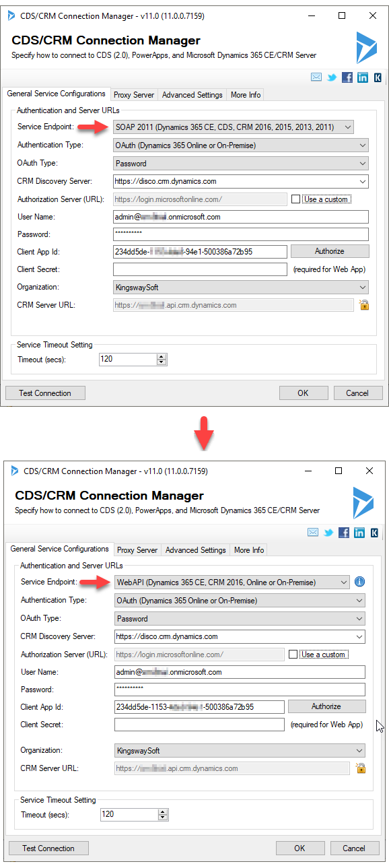The image size is (389, 868).
Task: Open OAuth Type 'Password' dropdown in WebAPI dialog
Action: pos(240,618)
